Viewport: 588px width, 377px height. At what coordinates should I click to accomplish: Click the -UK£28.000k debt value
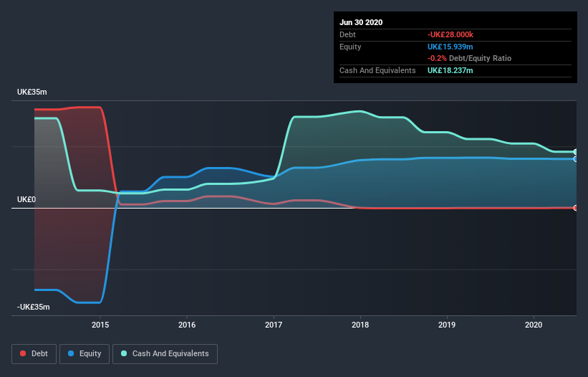[450, 35]
